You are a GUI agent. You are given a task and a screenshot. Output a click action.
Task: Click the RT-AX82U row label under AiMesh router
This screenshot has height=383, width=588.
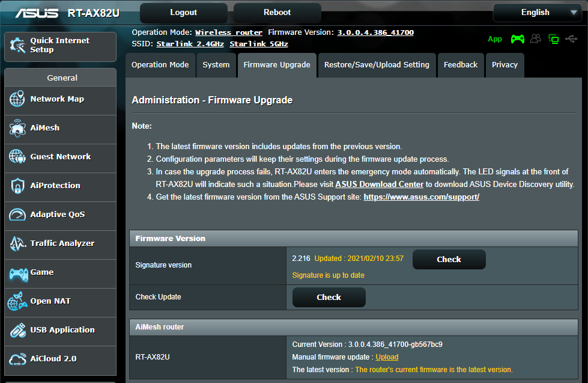click(153, 357)
